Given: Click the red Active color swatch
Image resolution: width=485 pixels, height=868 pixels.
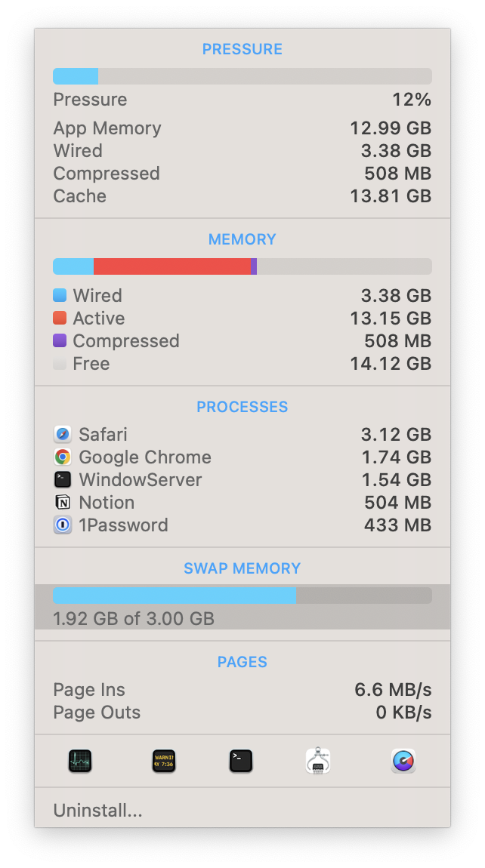Looking at the screenshot, I should 60,319.
